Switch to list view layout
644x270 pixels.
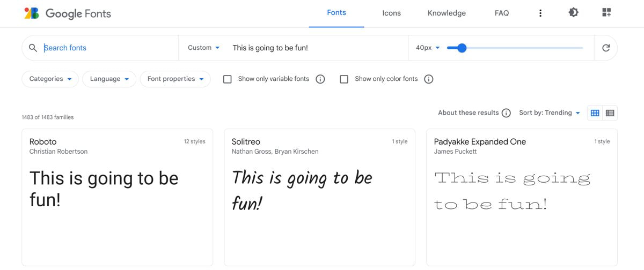(610, 113)
